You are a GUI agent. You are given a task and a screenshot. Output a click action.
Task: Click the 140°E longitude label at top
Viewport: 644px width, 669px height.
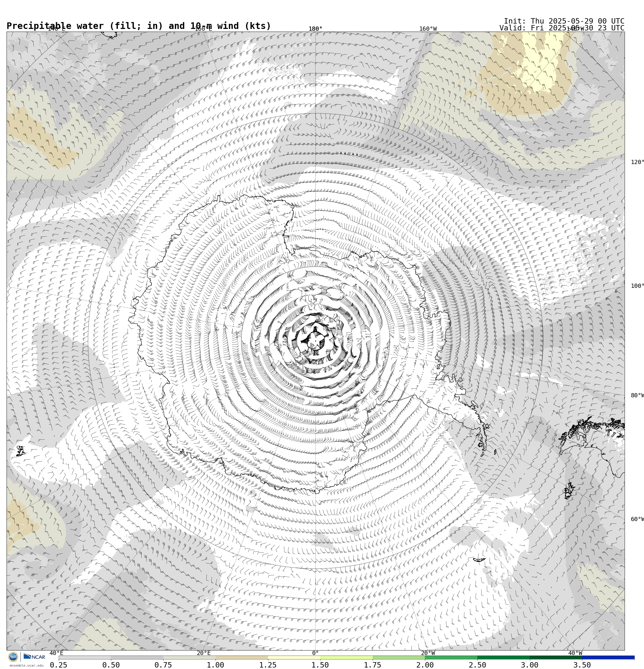56,29
